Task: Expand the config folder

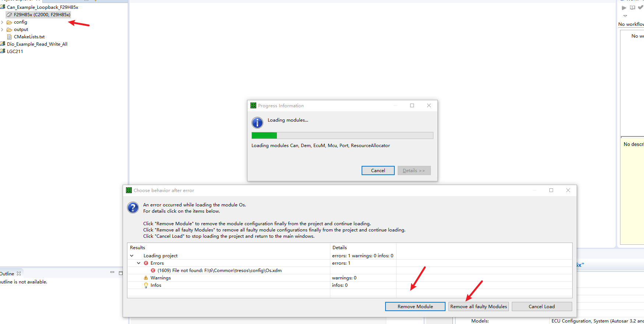Action: pyautogui.click(x=2, y=22)
